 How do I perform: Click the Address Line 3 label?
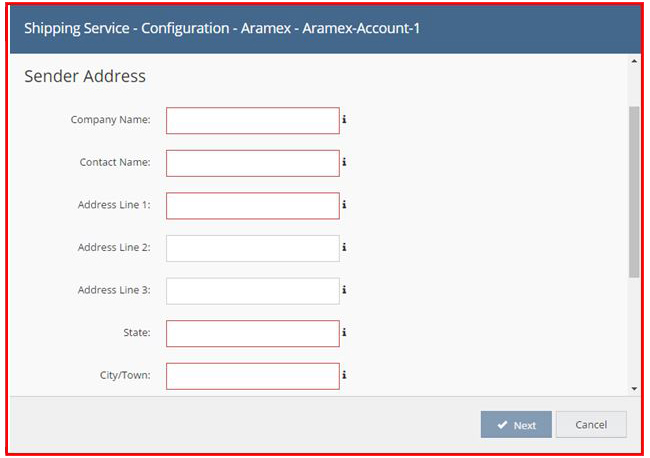click(114, 290)
